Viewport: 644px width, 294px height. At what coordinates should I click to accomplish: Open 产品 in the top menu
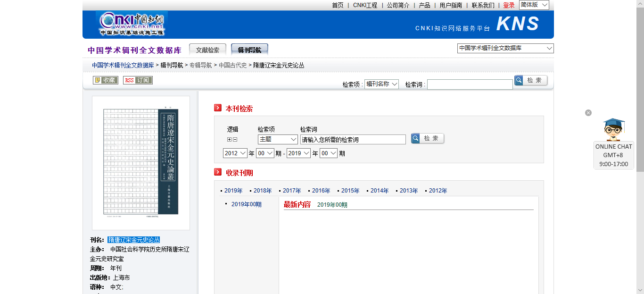[425, 5]
